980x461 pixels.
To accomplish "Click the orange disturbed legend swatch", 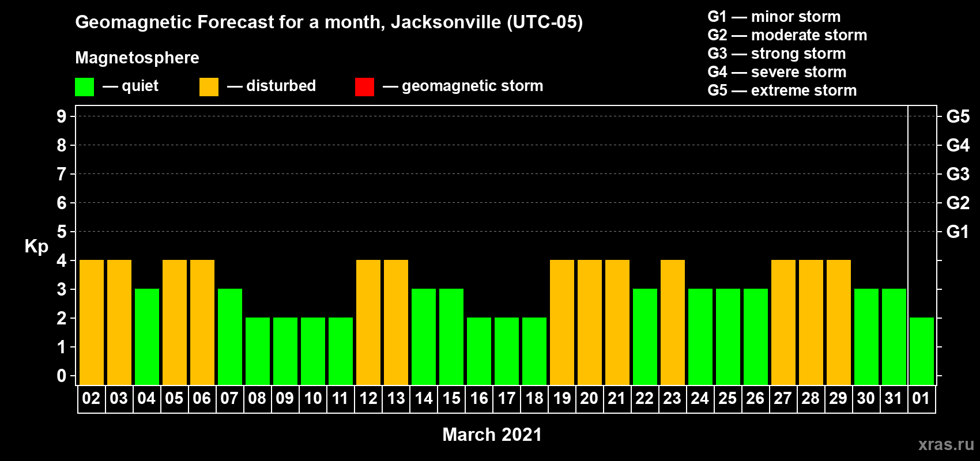I will (x=209, y=87).
